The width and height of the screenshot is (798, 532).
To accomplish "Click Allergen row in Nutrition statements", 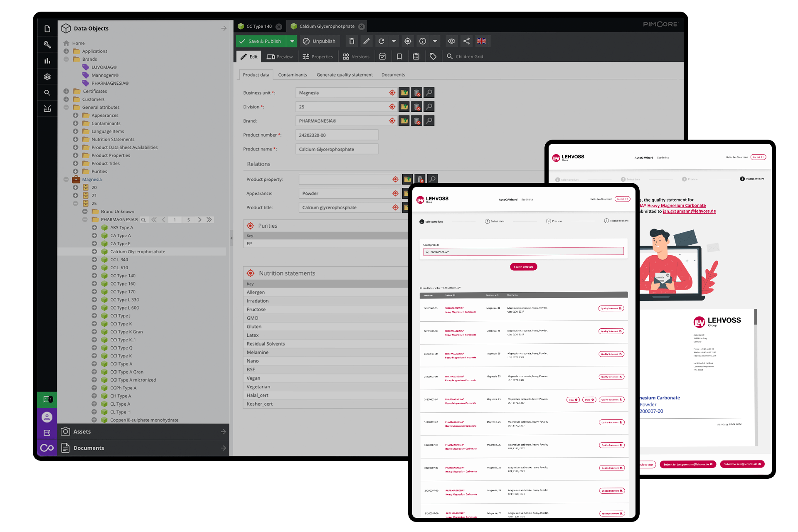I will click(x=325, y=292).
